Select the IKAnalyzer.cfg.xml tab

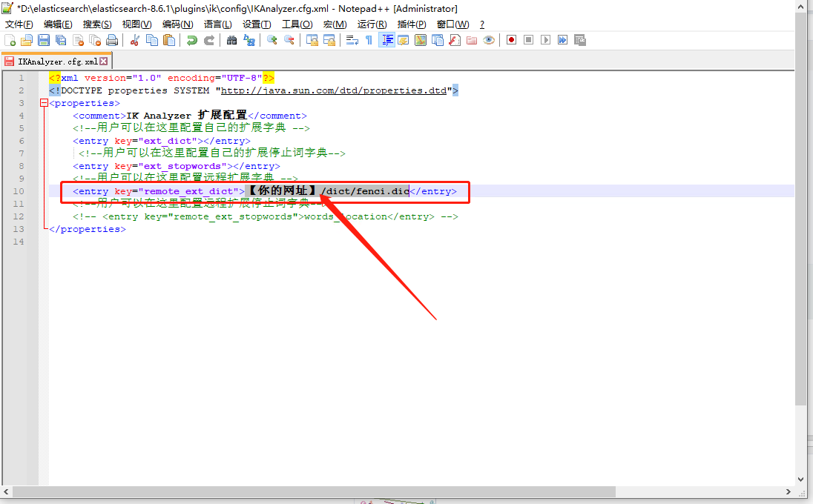pos(57,62)
